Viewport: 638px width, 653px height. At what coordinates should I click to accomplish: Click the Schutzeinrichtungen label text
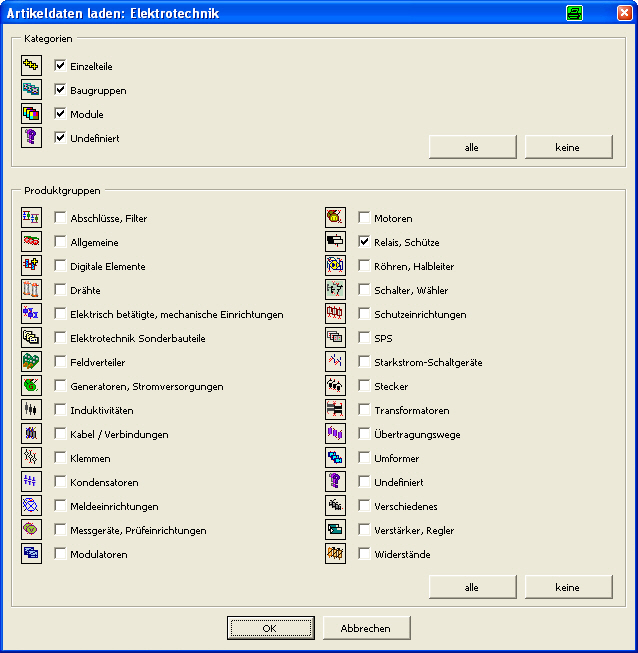point(420,314)
